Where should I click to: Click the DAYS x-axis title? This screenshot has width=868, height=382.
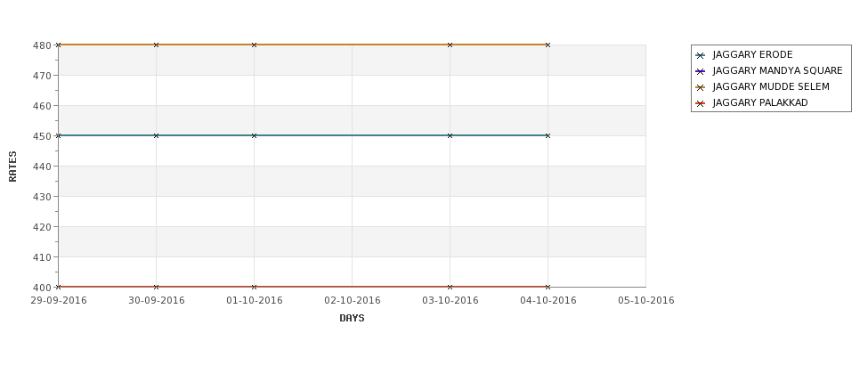pos(352,319)
